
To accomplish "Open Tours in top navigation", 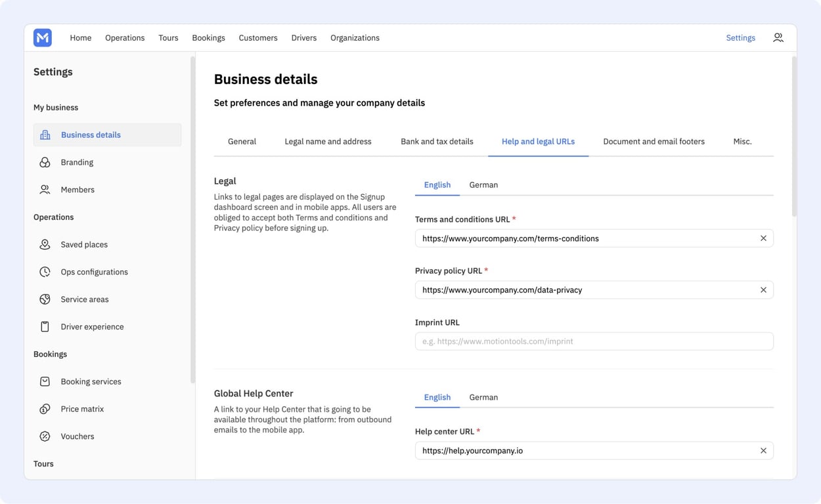I will coord(168,37).
